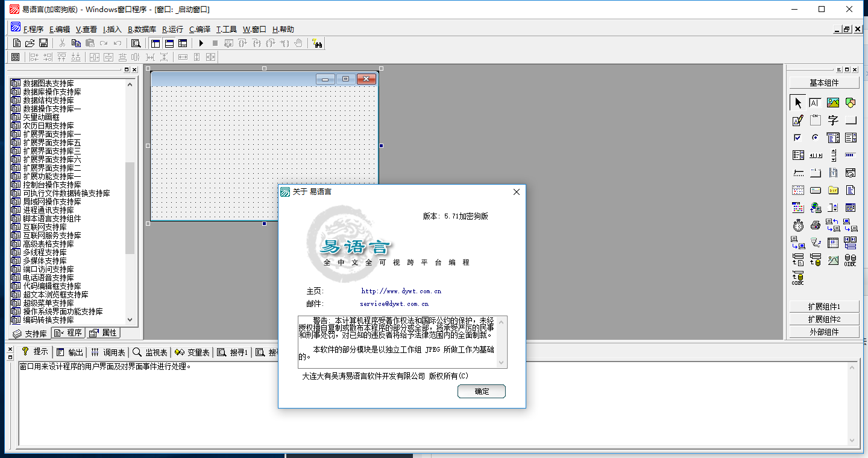868x458 pixels.
Task: Open the 扩展组件1 component group
Action: (824, 307)
